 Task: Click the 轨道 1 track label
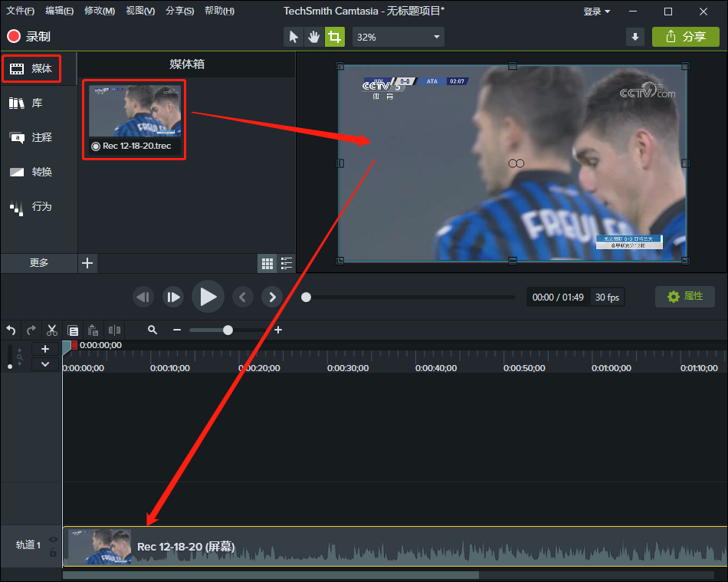point(28,545)
